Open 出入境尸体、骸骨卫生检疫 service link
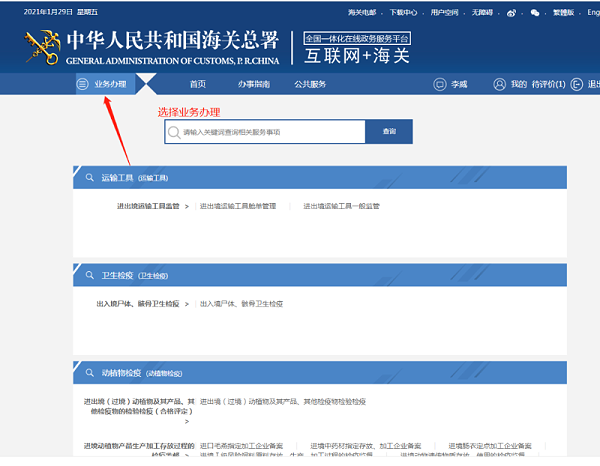The height and width of the screenshot is (466, 600). (x=241, y=304)
